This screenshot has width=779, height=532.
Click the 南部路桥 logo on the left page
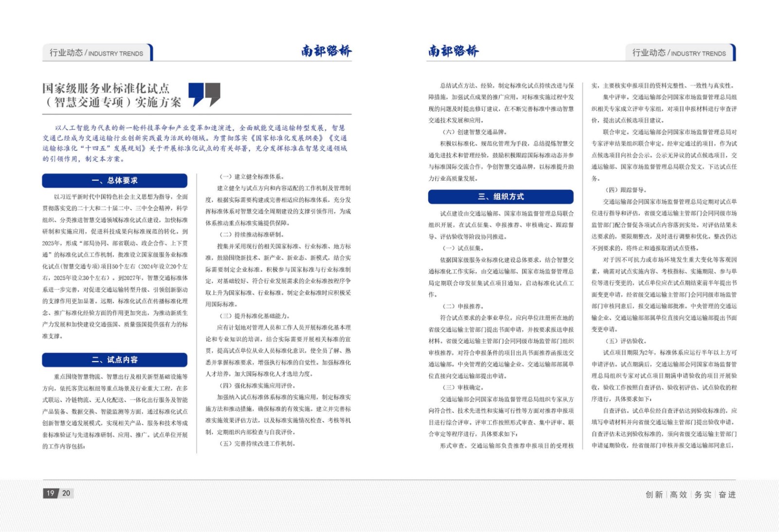coord(326,51)
